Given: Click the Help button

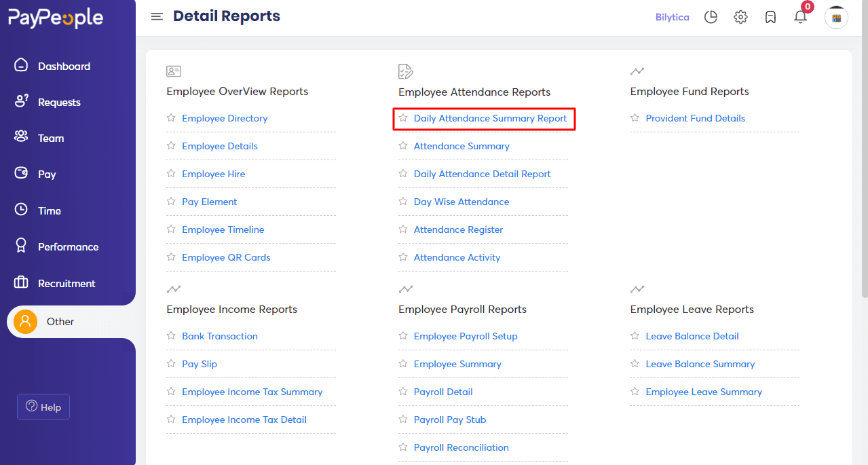Looking at the screenshot, I should pos(43,407).
